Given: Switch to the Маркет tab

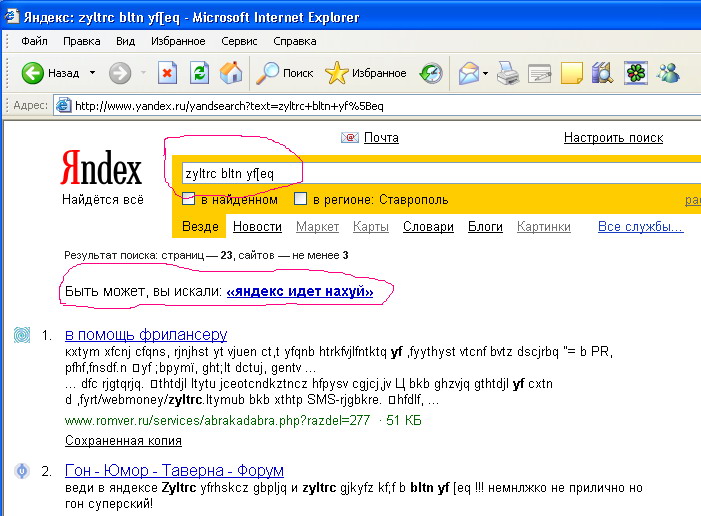Looking at the screenshot, I should [317, 227].
